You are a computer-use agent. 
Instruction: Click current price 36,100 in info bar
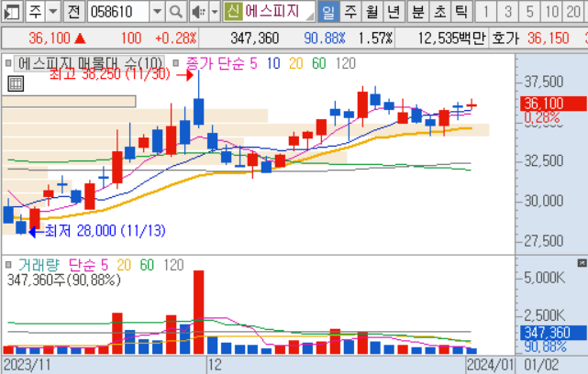pos(50,38)
